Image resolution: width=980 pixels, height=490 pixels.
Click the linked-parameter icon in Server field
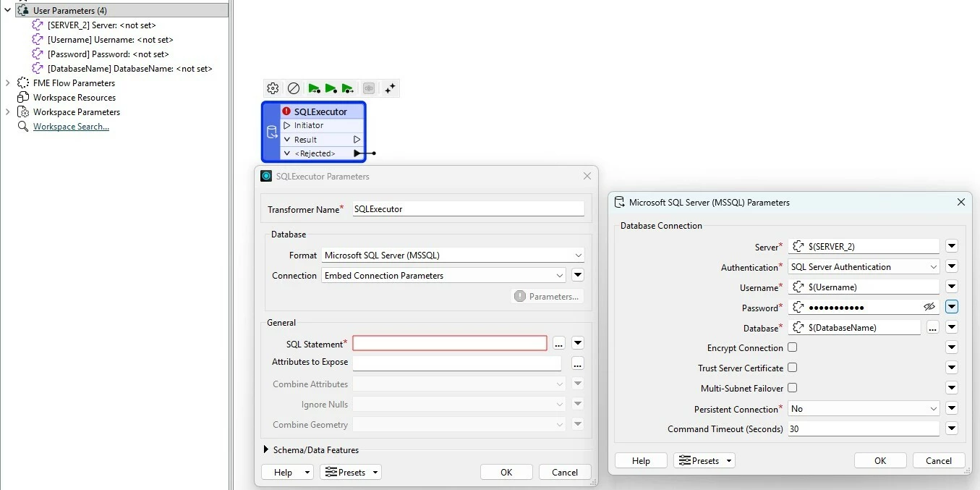[x=798, y=247]
